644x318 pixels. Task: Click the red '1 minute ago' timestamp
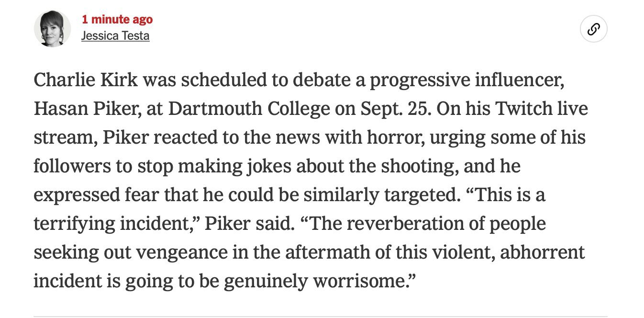[117, 20]
